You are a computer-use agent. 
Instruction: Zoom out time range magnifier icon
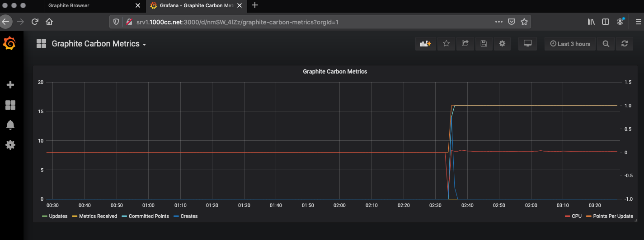[606, 44]
